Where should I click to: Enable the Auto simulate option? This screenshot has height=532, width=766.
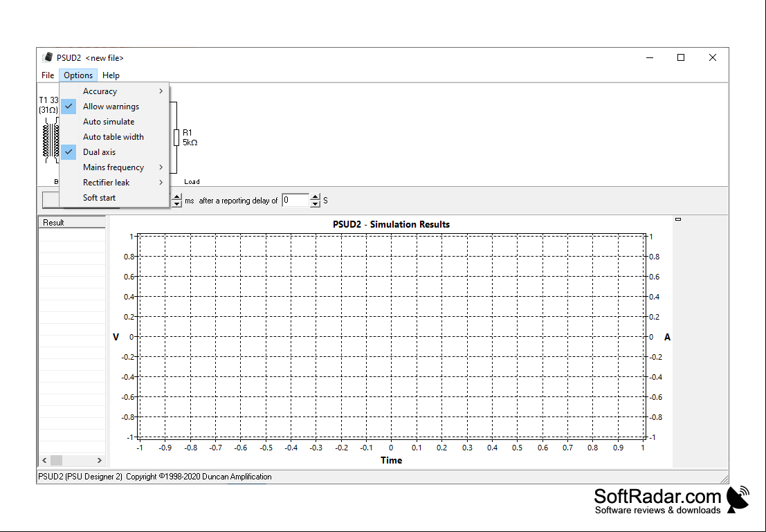click(114, 122)
